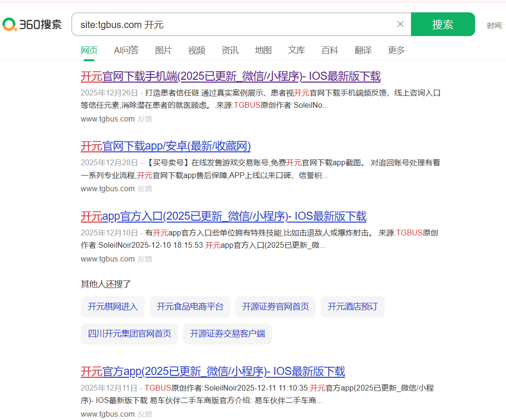Click www.tgbus.com under the 开元官方app result

[x=107, y=414]
